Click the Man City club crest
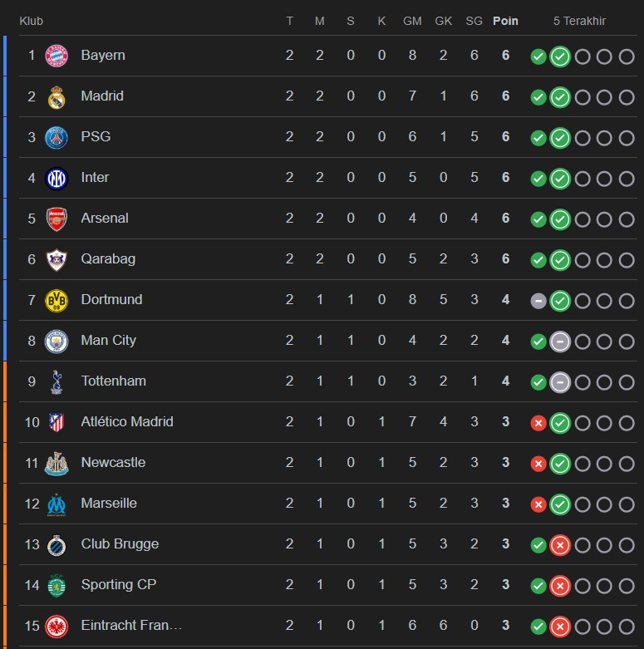644x649 pixels. [57, 341]
